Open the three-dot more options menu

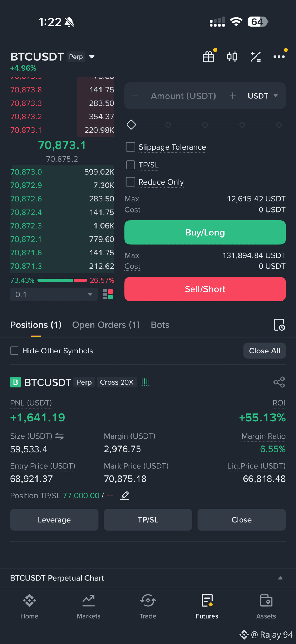pos(279,57)
